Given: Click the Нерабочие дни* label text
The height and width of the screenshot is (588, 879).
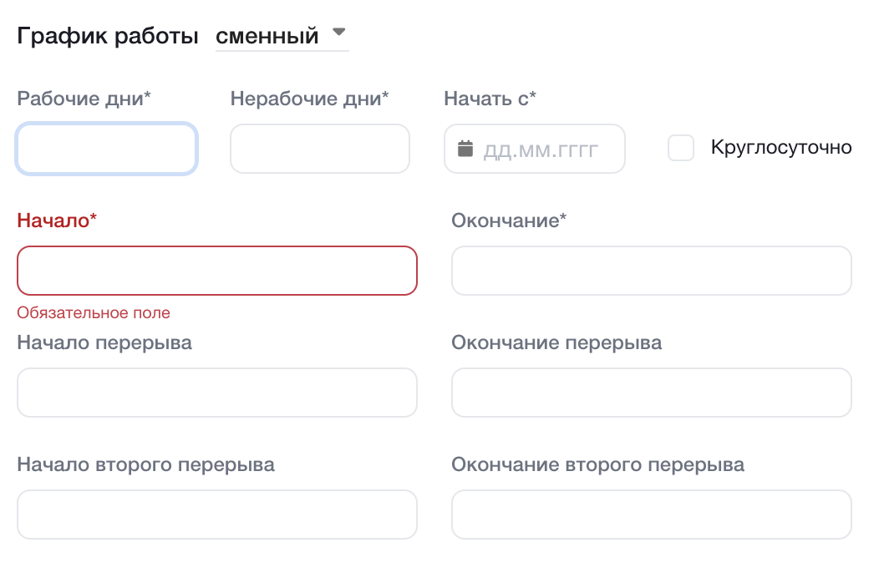Looking at the screenshot, I should point(310,99).
